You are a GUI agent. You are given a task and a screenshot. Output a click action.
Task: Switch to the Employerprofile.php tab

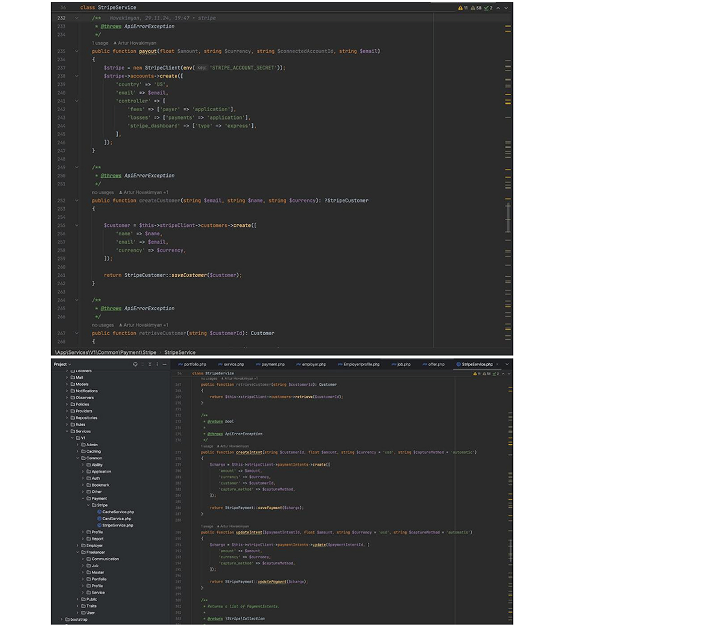[359, 364]
